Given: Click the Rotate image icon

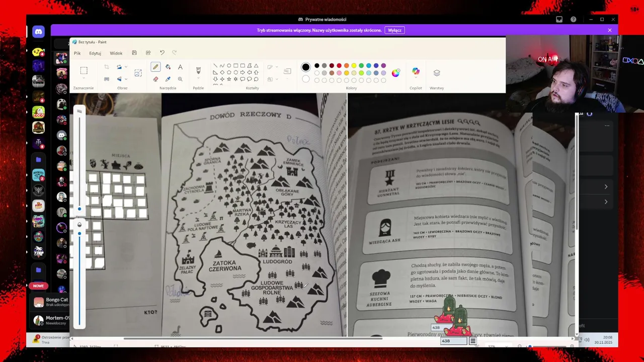Looking at the screenshot, I should (x=119, y=67).
